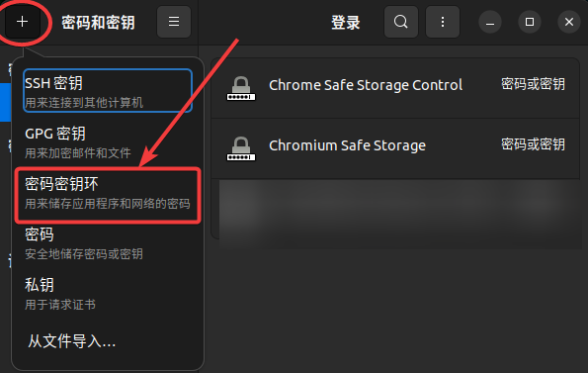Choose GPG 密钥 from the popup

point(108,141)
